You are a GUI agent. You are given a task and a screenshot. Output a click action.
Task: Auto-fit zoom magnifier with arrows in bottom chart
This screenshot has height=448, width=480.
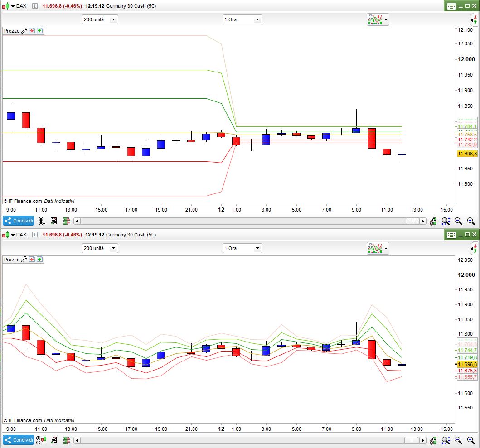tap(446, 440)
